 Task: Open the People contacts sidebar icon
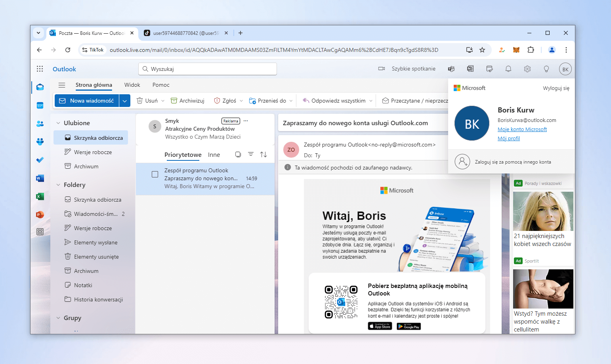click(40, 124)
